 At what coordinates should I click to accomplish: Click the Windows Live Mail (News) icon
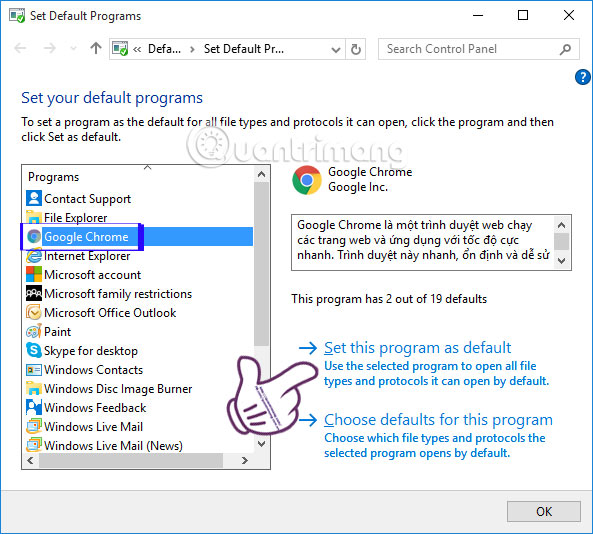pos(34,445)
